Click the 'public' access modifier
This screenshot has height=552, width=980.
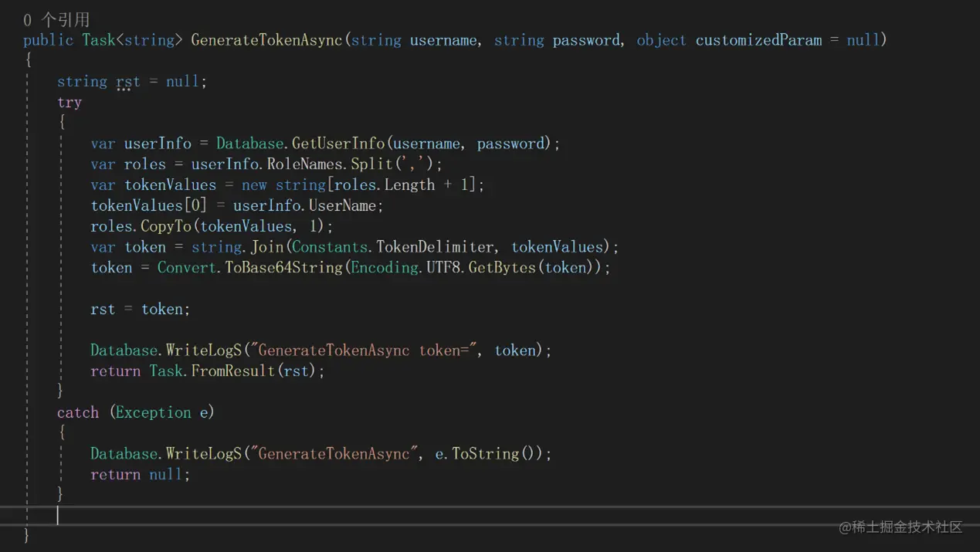click(48, 40)
